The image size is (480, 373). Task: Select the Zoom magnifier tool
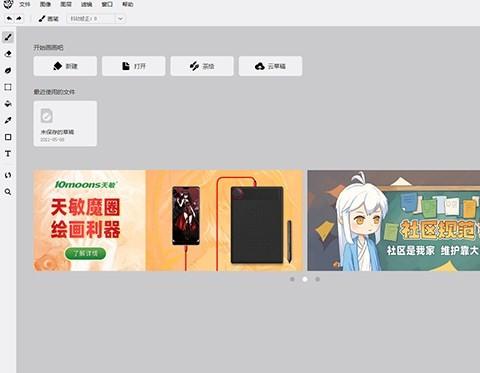coord(8,192)
